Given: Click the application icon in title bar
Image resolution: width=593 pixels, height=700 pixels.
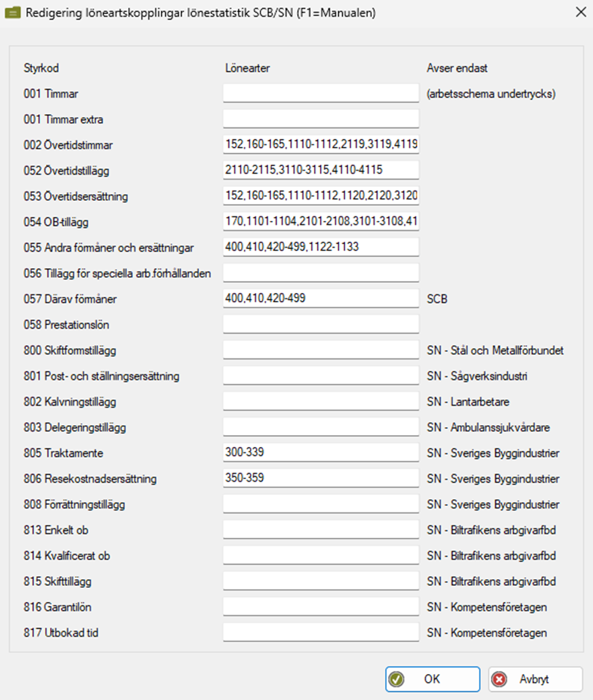Looking at the screenshot, I should point(12,13).
